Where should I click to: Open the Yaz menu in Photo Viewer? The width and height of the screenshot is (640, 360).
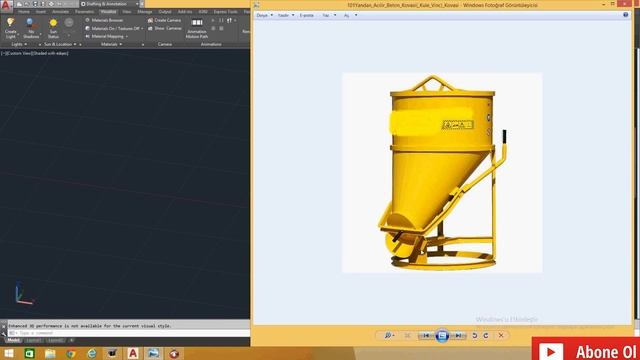(x=329, y=15)
